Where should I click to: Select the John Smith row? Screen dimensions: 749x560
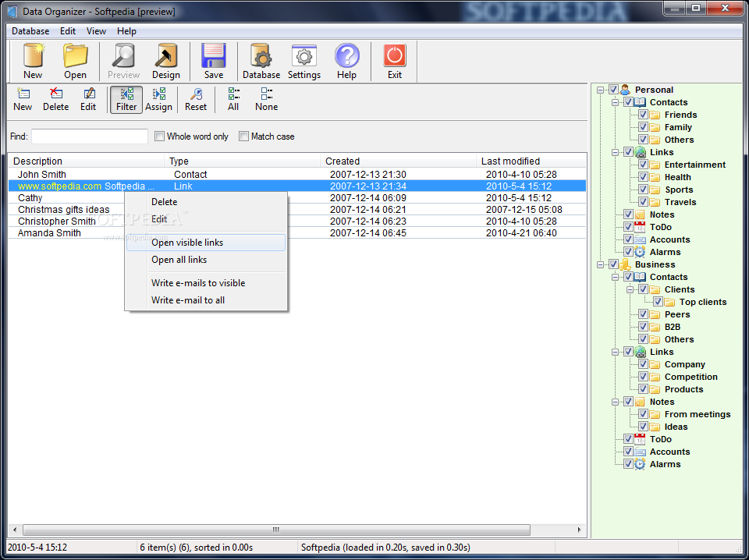click(x=297, y=174)
